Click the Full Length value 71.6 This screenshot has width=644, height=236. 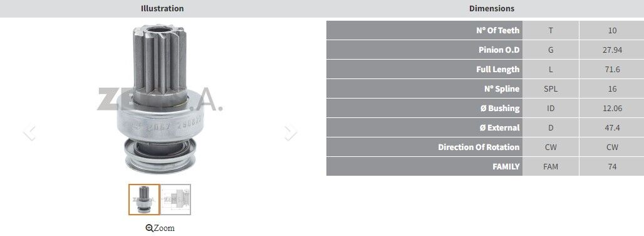pos(612,70)
